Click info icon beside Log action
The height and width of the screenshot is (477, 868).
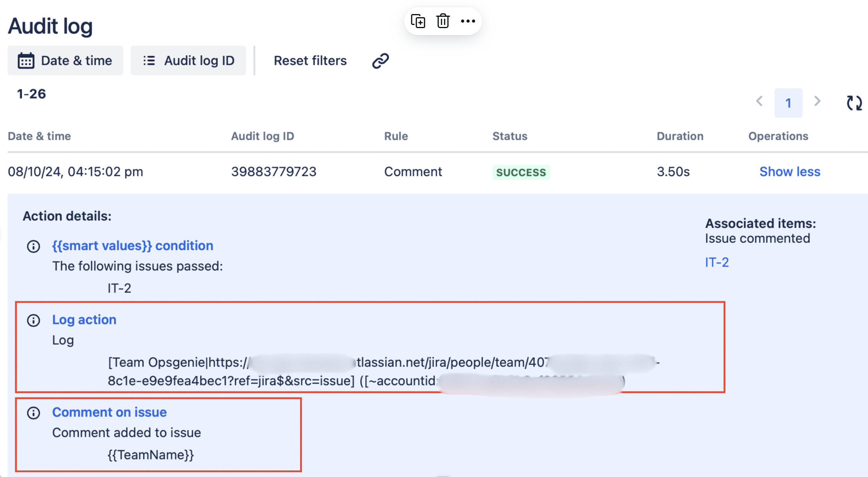[x=34, y=320]
